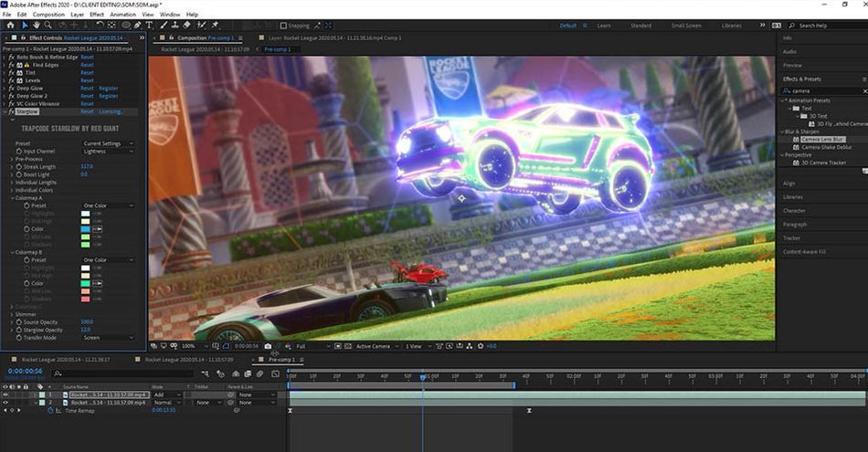
Task: Enable the Snapping checkbox
Action: tap(283, 26)
